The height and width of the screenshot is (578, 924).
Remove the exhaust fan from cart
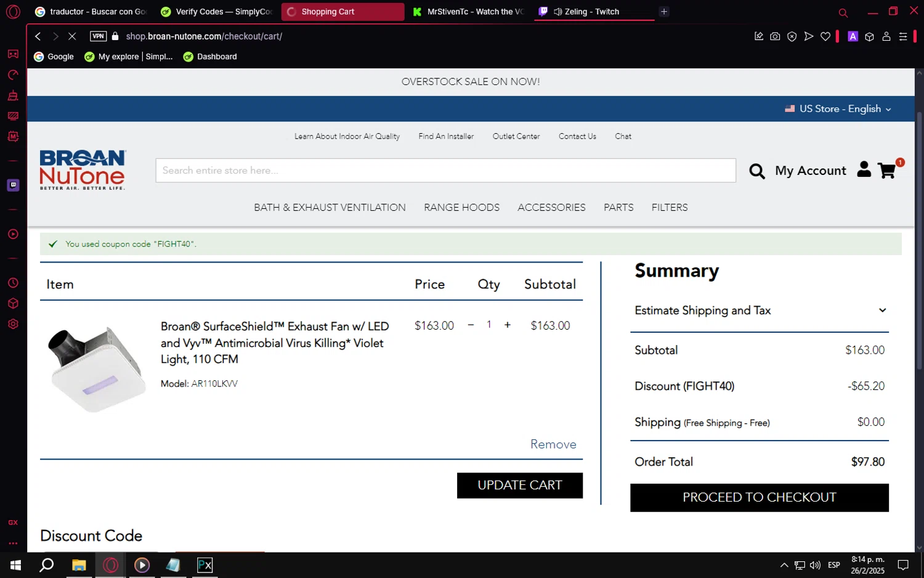point(553,444)
